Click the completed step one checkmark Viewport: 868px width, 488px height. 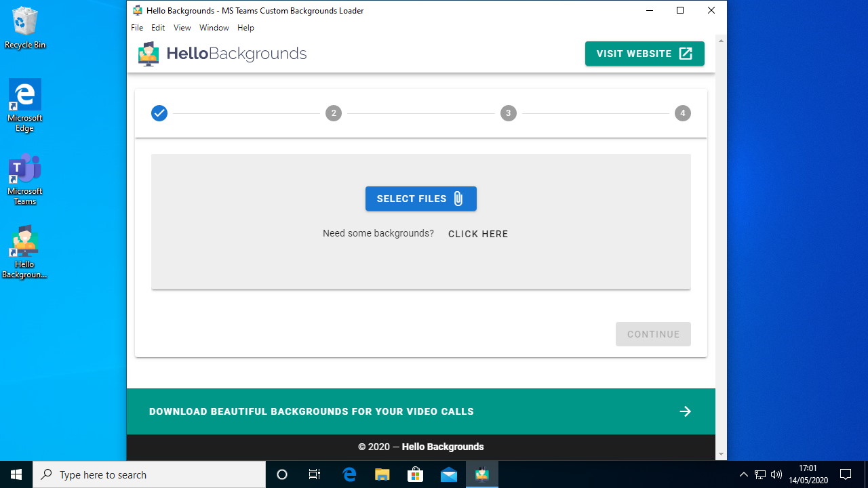pos(159,113)
